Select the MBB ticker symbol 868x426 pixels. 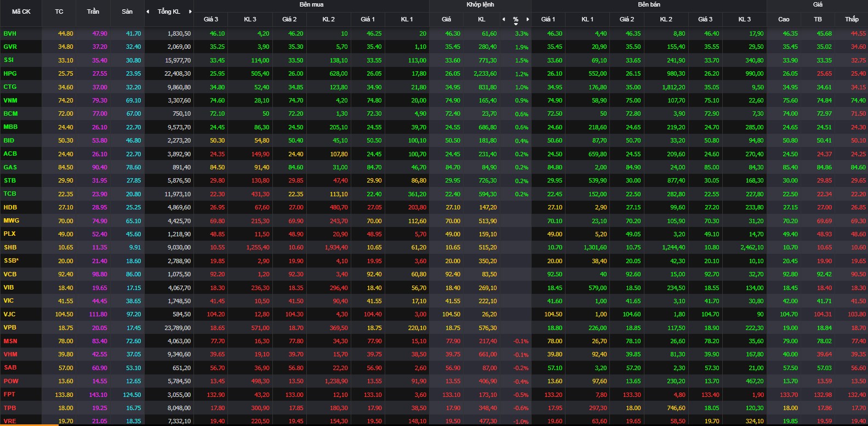pyautogui.click(x=10, y=127)
